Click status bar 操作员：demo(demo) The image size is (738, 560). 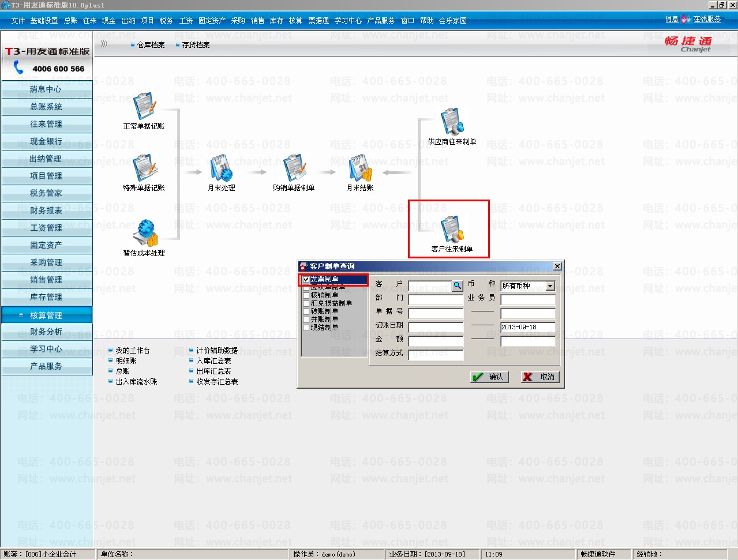(324, 554)
